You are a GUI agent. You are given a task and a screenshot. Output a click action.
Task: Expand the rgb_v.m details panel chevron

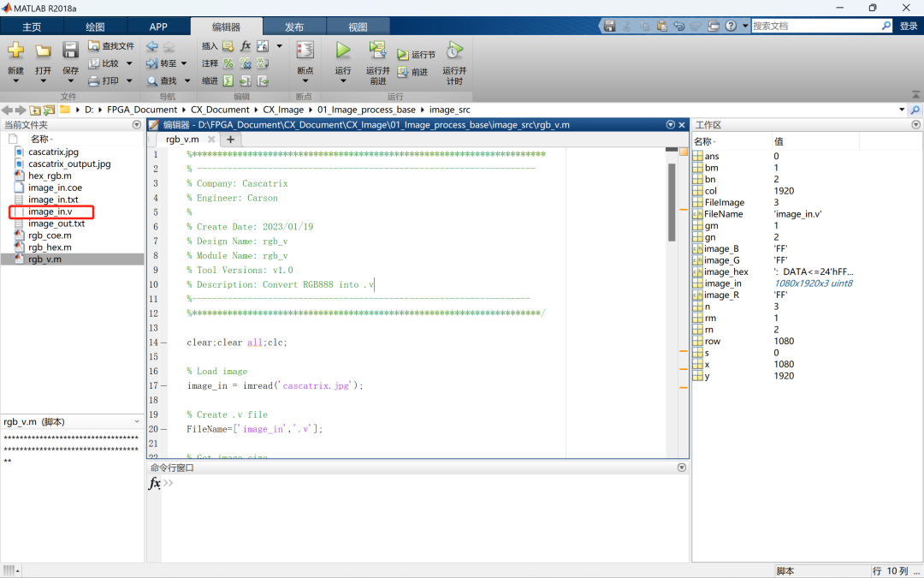[137, 422]
